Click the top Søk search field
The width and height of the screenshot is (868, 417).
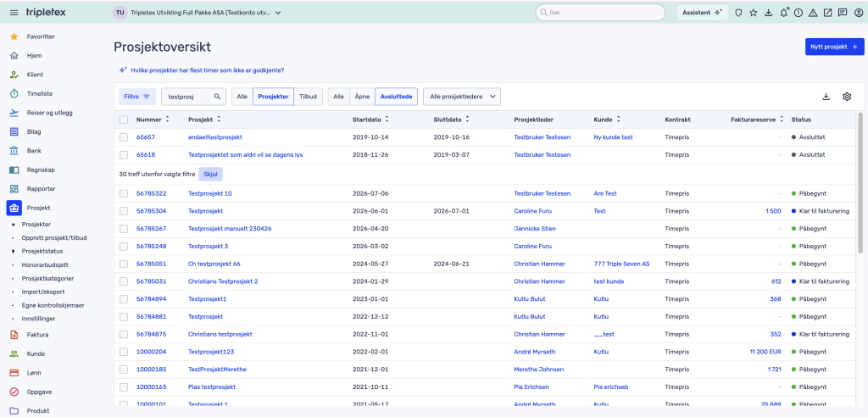click(600, 13)
